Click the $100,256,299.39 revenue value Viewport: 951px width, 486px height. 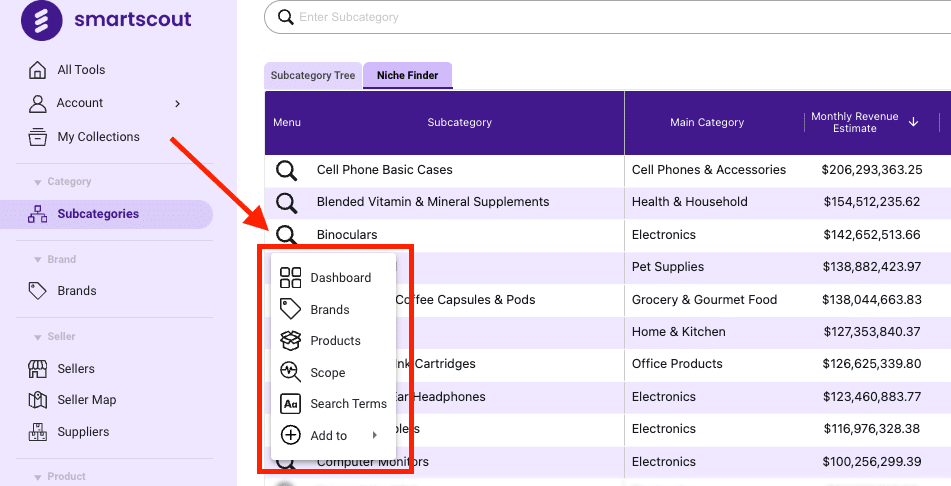click(x=872, y=462)
